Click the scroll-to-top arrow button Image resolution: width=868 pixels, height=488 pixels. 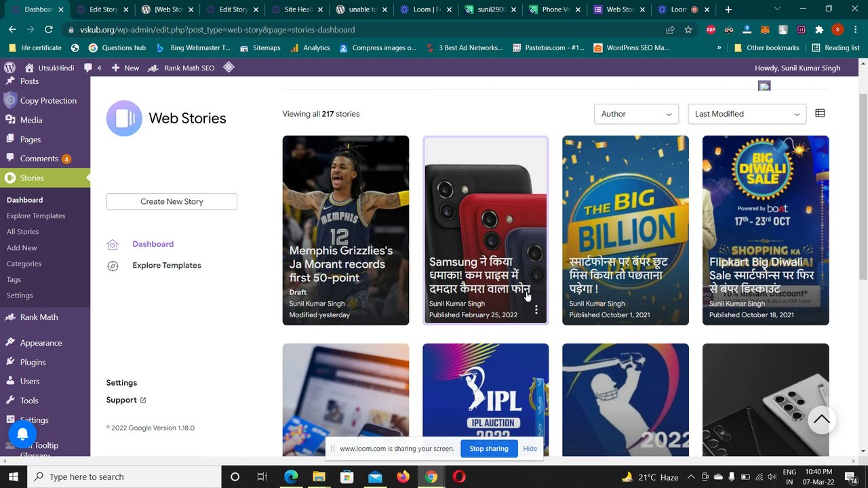821,420
